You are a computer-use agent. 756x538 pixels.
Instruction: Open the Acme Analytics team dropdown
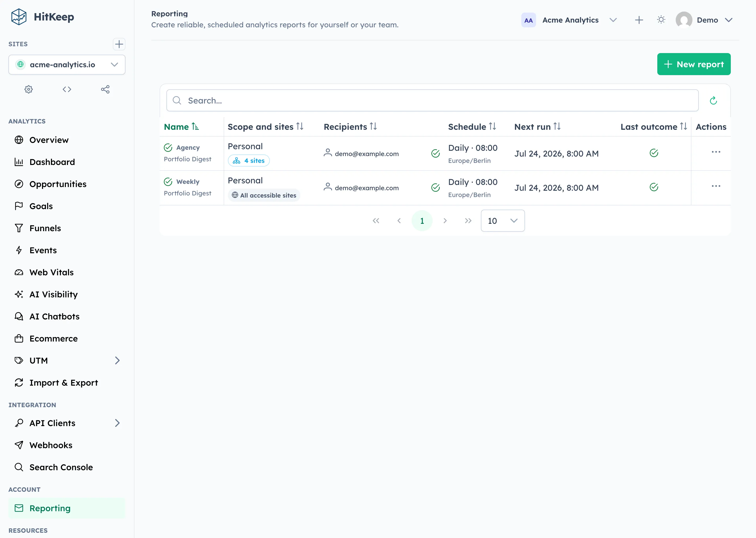tap(613, 20)
